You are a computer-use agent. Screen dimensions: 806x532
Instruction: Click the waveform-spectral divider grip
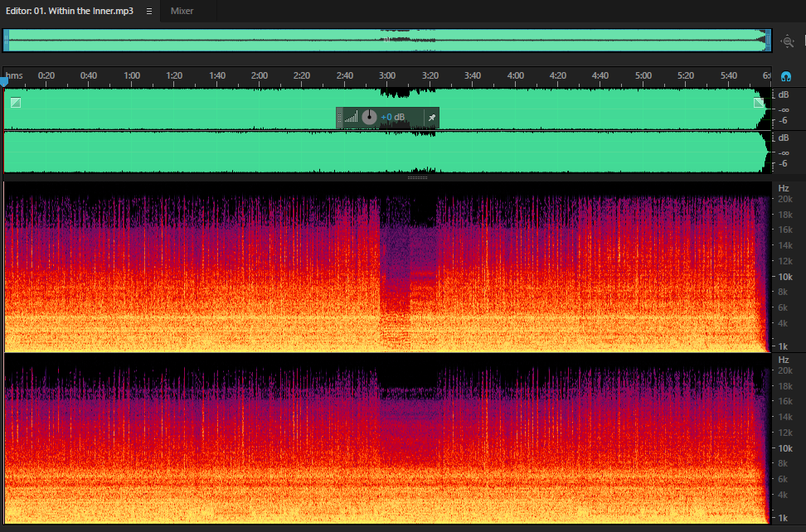point(417,177)
